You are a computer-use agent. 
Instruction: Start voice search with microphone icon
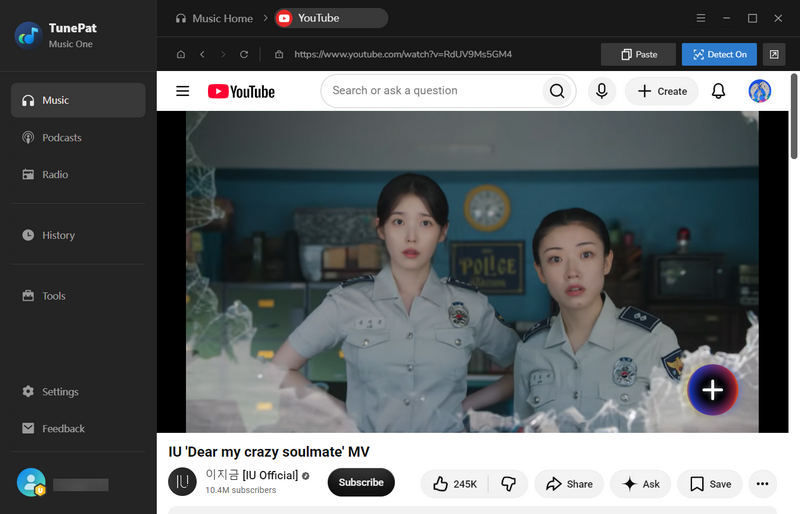tap(602, 91)
